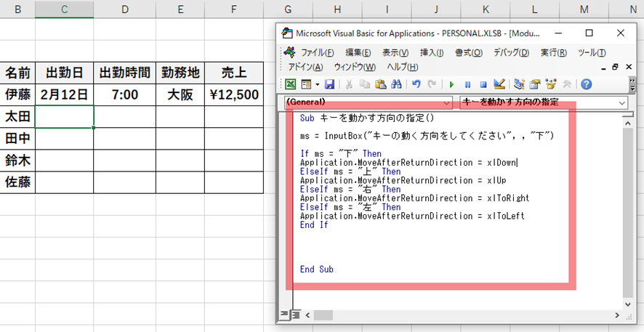Click the code window vertical scrollbar thumb

point(628,213)
